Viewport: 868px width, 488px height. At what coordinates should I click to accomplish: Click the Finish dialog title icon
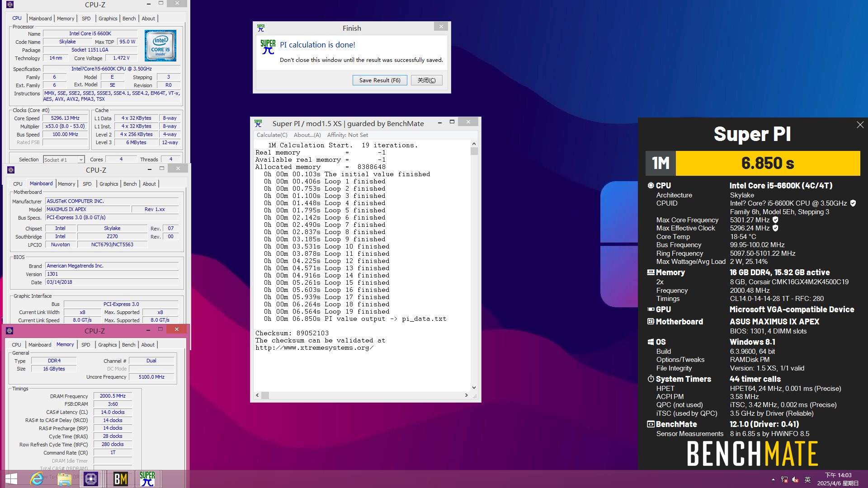[x=261, y=28]
